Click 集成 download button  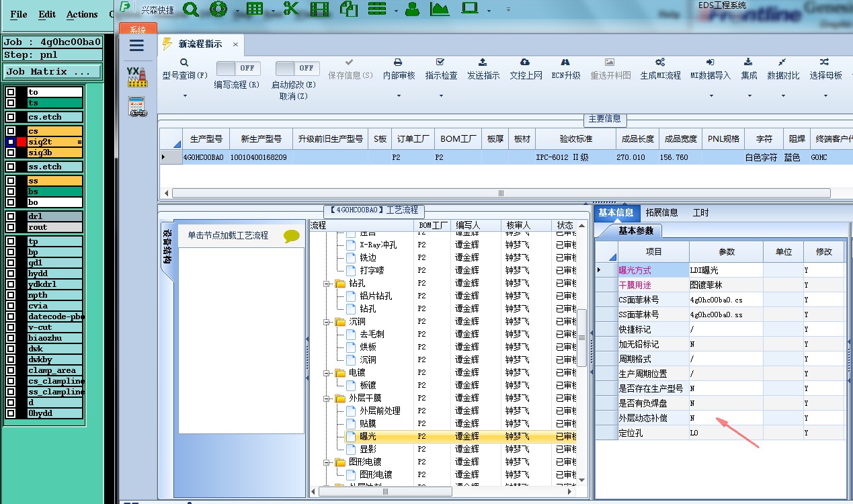[748, 69]
